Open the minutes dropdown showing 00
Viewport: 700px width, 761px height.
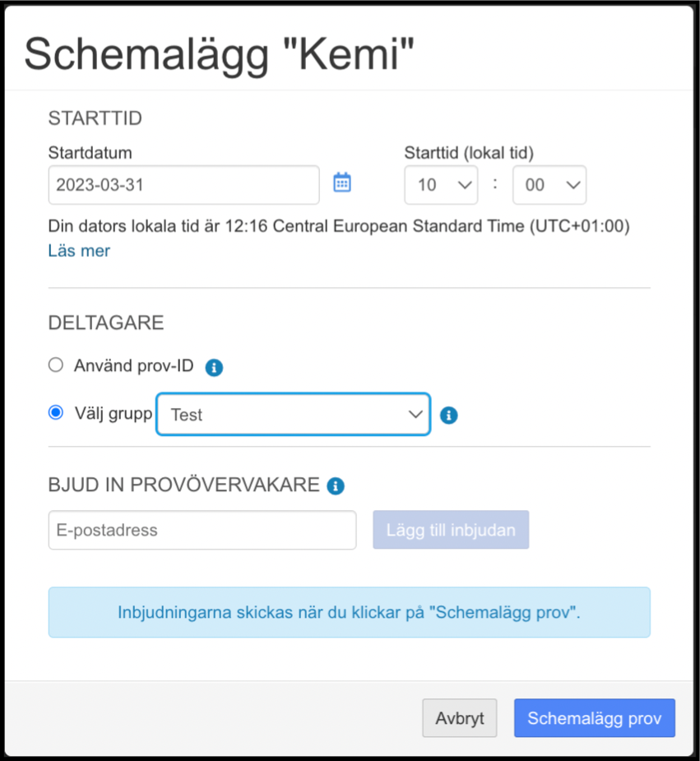point(549,185)
